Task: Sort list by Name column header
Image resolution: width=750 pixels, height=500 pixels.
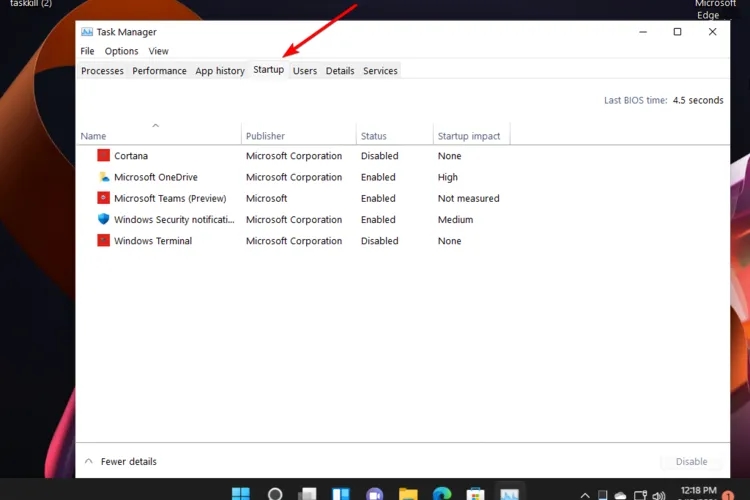Action: tap(93, 136)
